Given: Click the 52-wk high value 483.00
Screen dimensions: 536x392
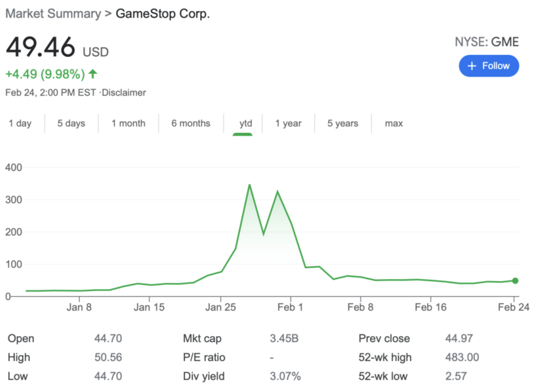Looking at the screenshot, I should tap(462, 357).
